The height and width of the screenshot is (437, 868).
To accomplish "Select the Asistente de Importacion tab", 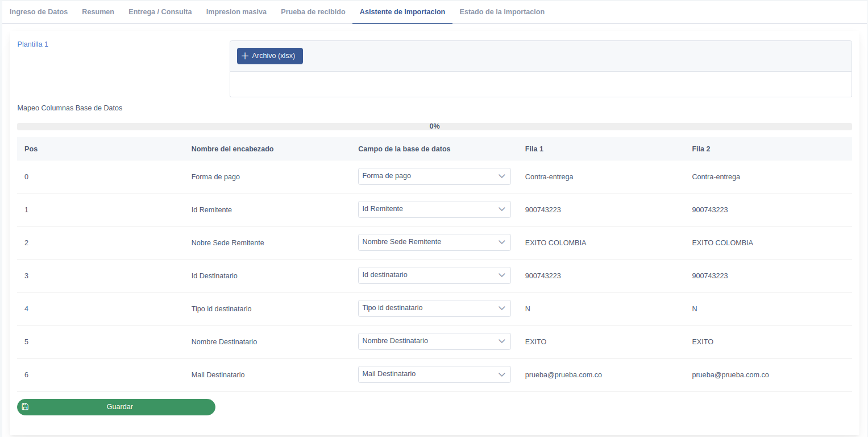I will 402,12.
